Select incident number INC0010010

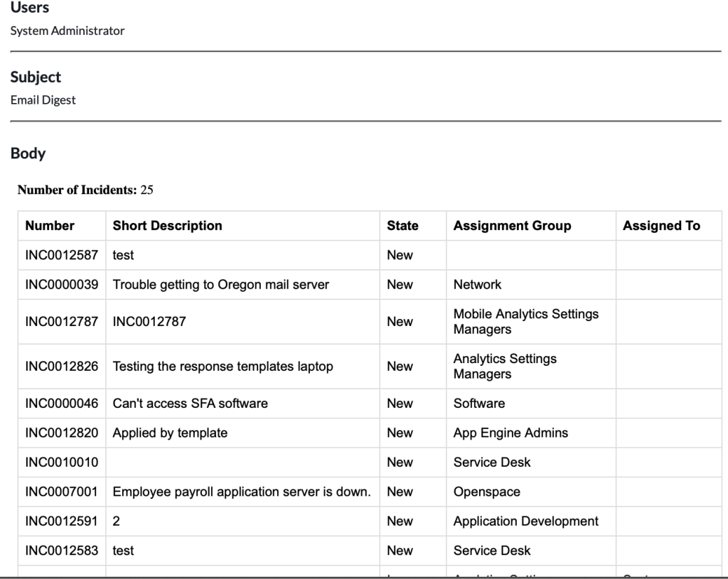tap(61, 462)
